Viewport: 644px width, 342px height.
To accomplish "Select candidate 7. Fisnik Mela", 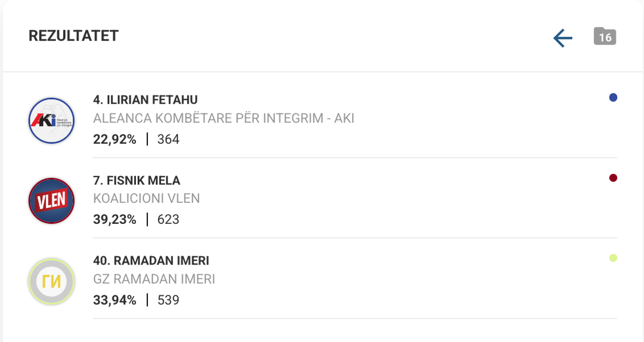I will pyautogui.click(x=137, y=181).
